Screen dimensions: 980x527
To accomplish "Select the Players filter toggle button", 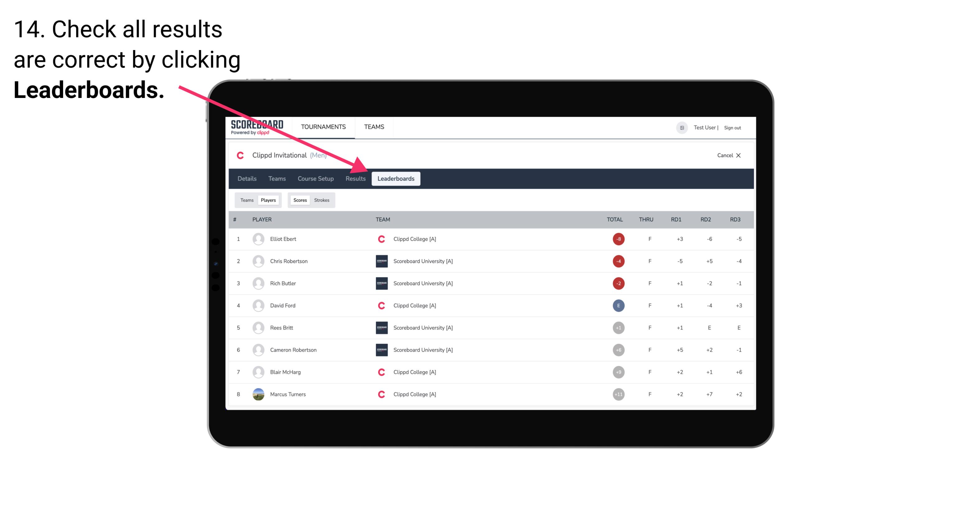I will (x=268, y=200).
